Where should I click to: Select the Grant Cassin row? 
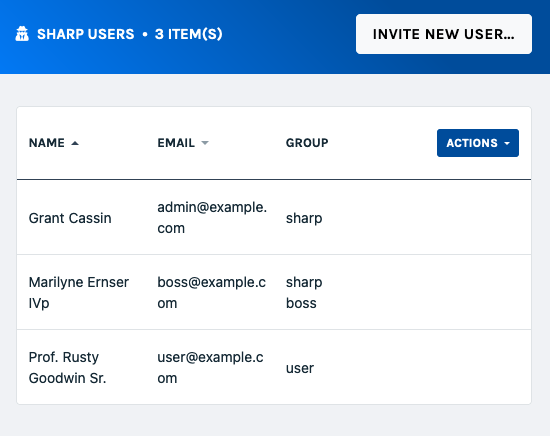click(274, 217)
